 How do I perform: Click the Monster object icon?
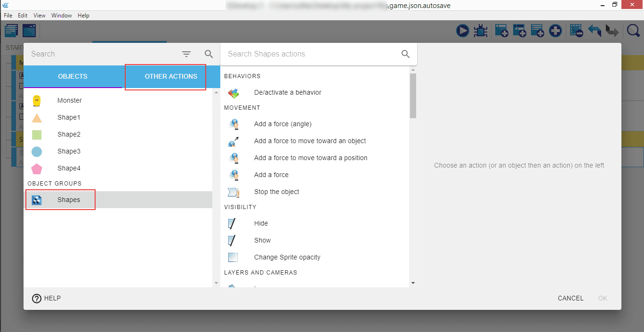tap(37, 100)
